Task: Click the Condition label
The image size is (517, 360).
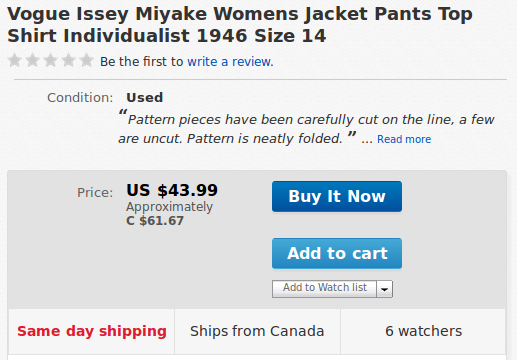Action: click(80, 98)
